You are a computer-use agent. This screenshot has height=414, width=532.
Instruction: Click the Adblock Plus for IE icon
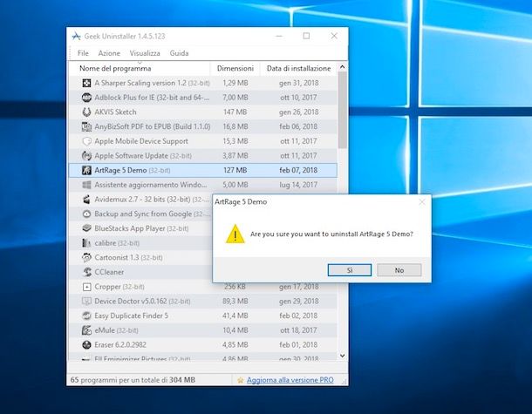(x=86, y=98)
